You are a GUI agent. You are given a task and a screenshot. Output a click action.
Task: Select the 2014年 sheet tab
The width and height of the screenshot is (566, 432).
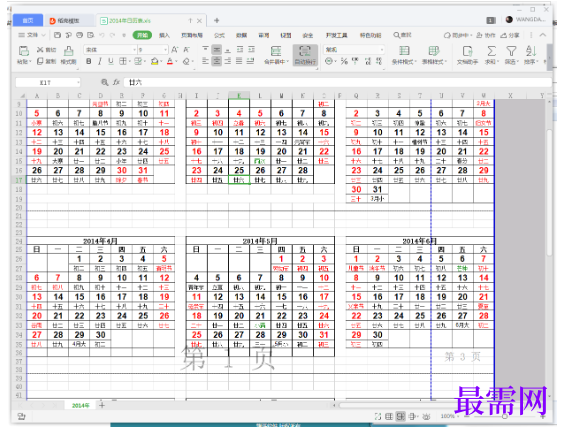(x=80, y=406)
